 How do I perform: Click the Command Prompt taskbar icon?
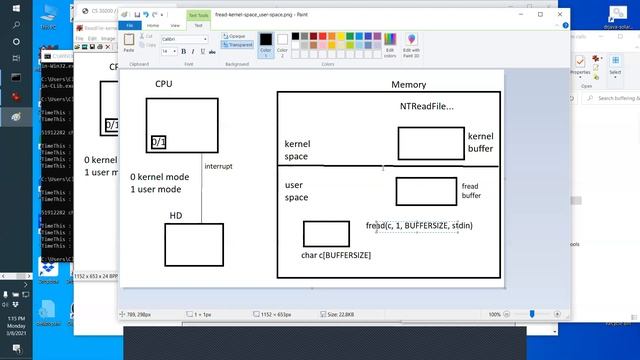click(16, 78)
